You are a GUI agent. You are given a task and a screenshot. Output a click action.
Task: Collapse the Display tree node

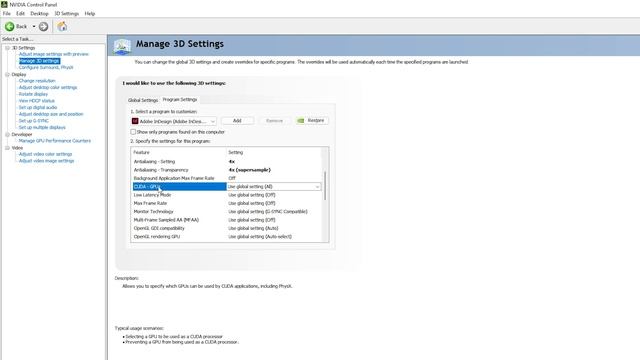[x=7, y=74]
